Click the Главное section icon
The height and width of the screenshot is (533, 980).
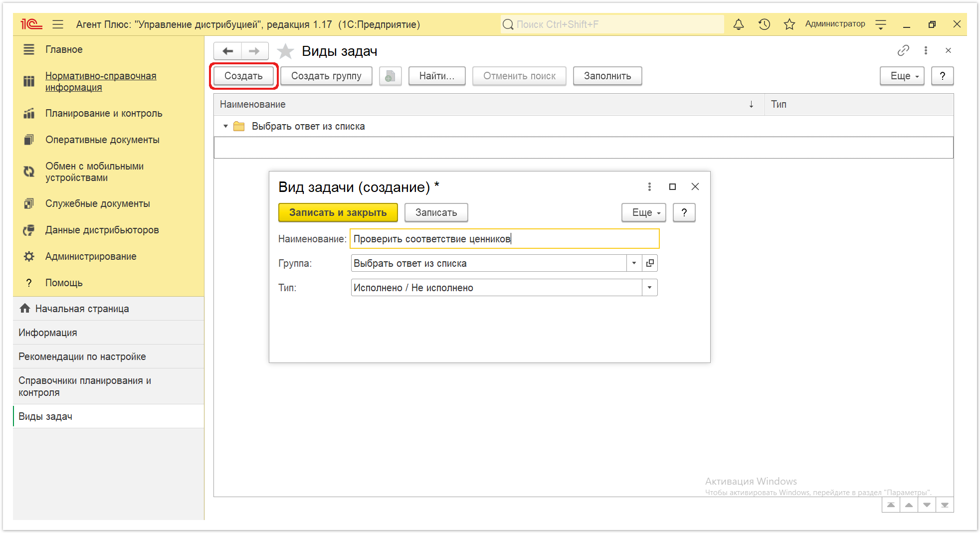29,49
